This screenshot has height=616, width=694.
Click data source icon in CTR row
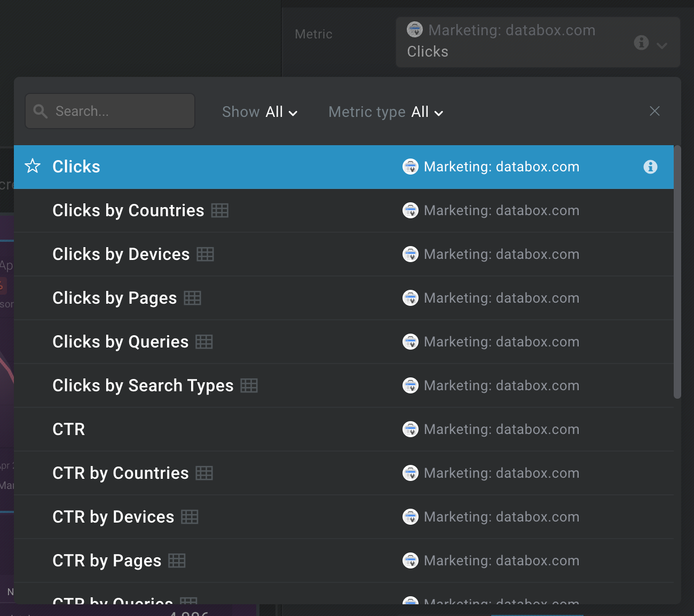(x=411, y=430)
